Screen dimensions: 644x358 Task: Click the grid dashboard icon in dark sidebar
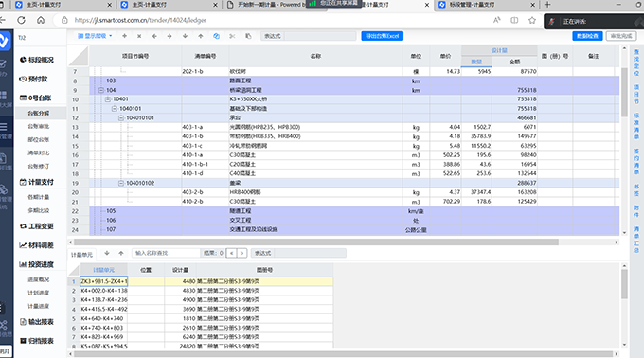tap(3, 96)
